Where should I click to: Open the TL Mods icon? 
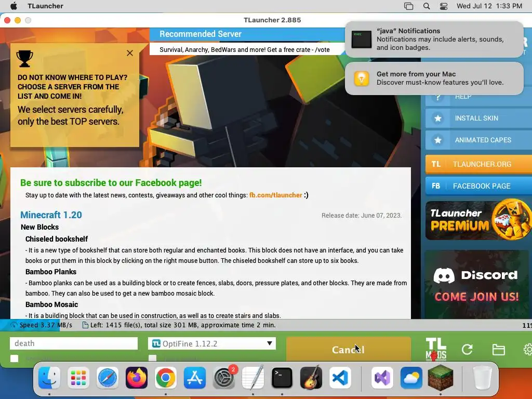[x=436, y=349]
